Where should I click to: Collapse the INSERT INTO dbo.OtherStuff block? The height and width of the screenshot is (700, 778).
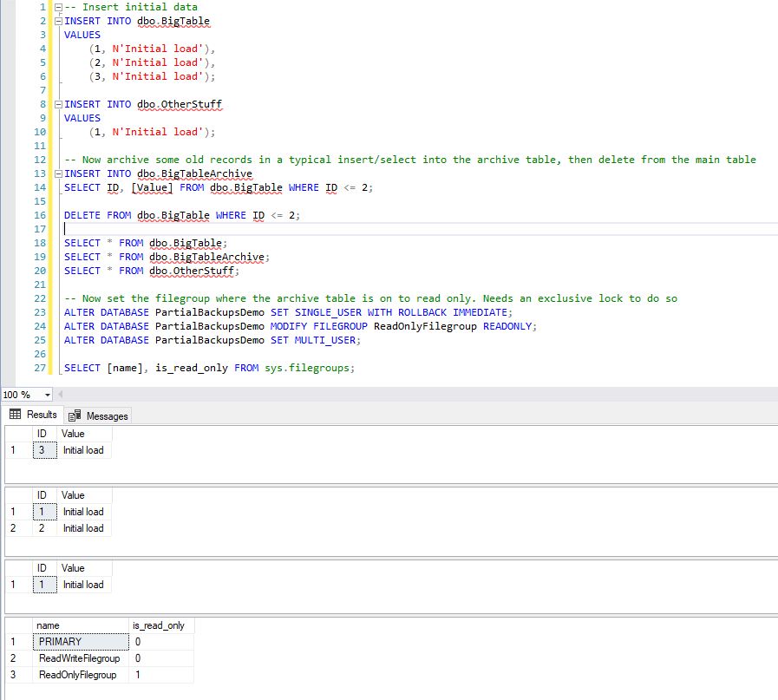57,104
